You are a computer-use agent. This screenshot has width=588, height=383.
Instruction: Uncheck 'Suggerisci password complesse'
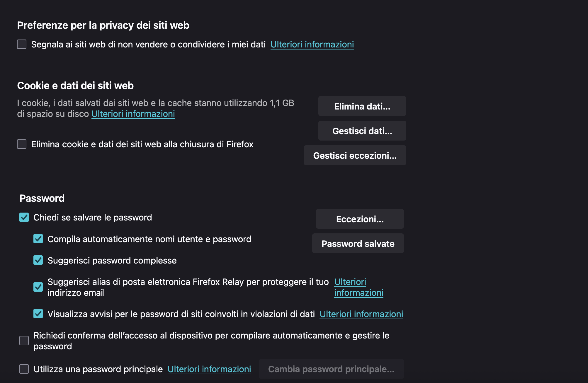[38, 260]
